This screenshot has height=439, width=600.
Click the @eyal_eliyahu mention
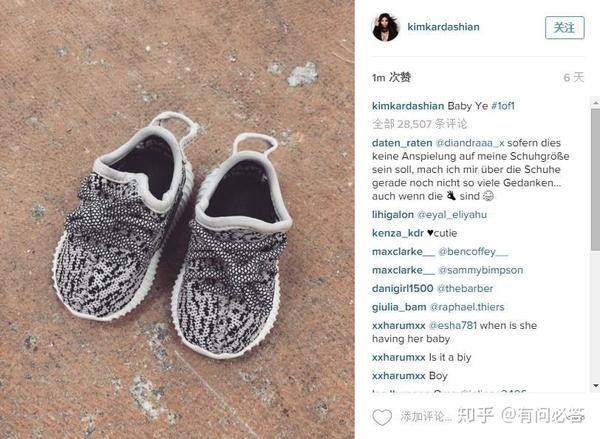pos(452,215)
